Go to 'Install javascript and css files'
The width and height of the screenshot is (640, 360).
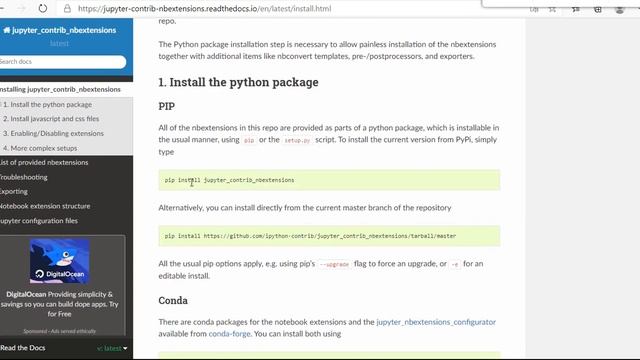51,119
